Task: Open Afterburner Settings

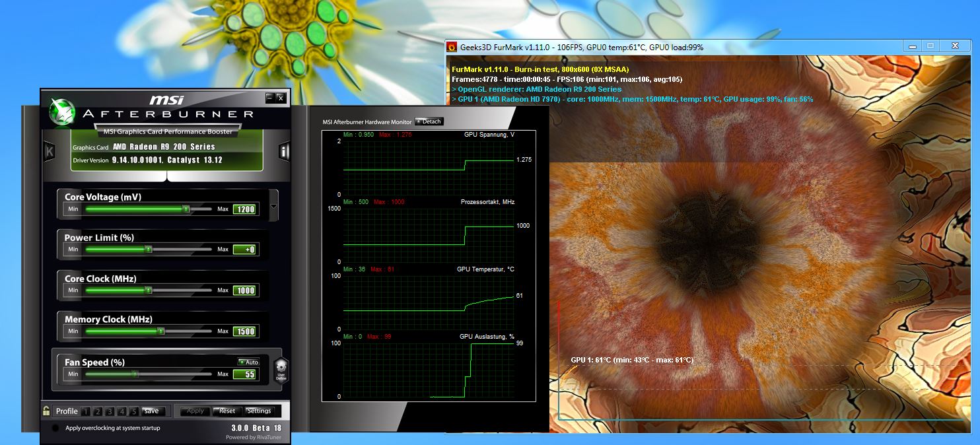Action: 259,411
